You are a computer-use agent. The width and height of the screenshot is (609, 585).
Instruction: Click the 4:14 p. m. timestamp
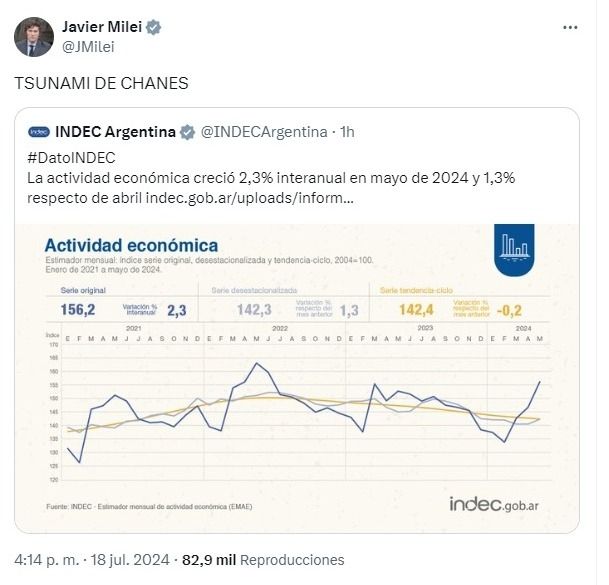click(46, 560)
